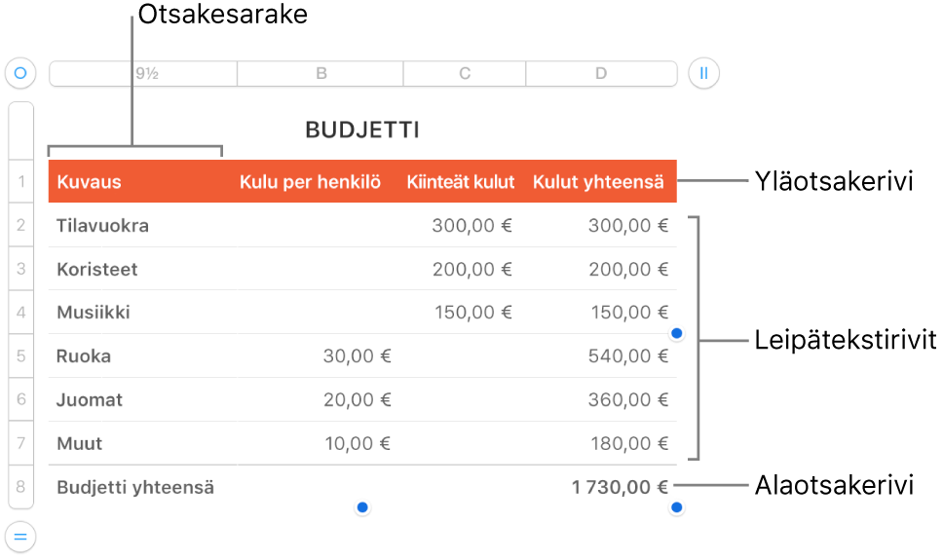This screenshot has height=560, width=943.
Task: Click the blue selection handle on right edge
Action: point(677,334)
